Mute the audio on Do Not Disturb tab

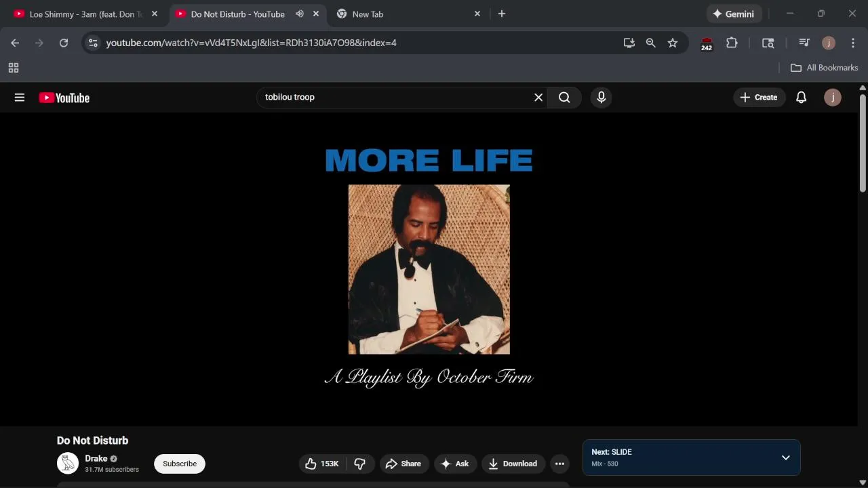(299, 14)
